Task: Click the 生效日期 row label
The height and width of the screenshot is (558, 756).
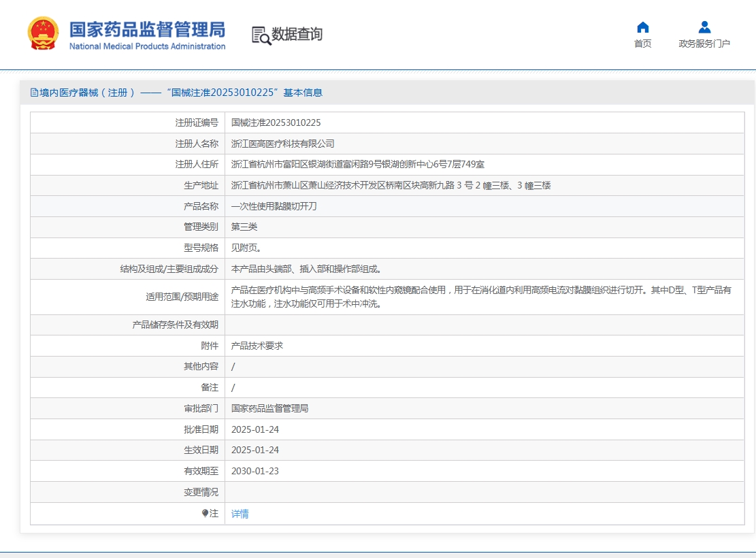Action: click(x=201, y=450)
